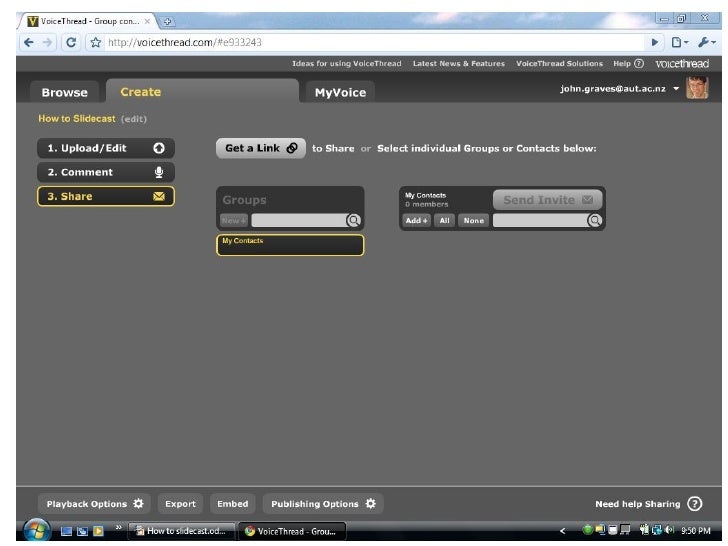Open Publishing Options settings
The image size is (728, 546).
click(x=323, y=504)
